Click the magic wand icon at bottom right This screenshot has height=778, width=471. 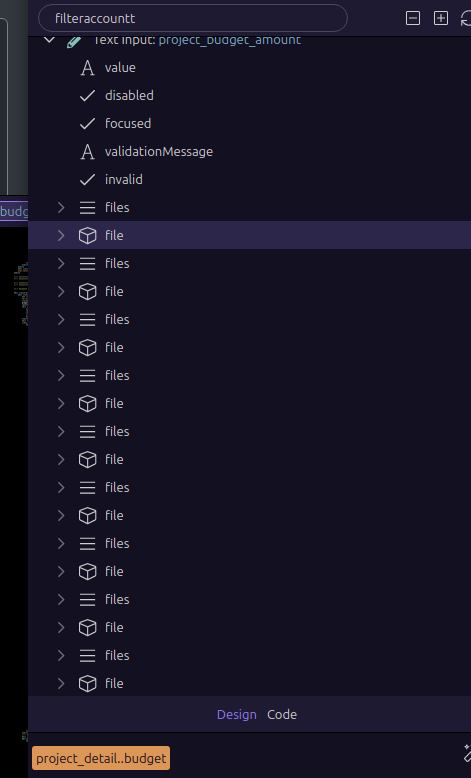point(467,753)
